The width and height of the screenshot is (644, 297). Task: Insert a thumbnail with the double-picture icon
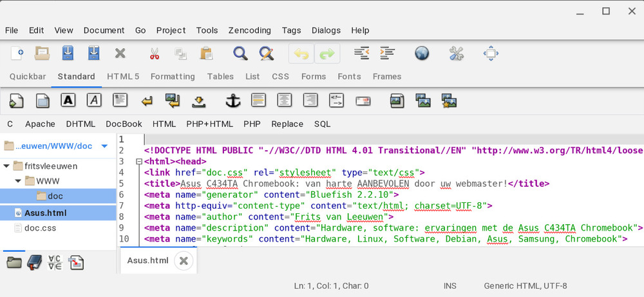click(x=423, y=101)
